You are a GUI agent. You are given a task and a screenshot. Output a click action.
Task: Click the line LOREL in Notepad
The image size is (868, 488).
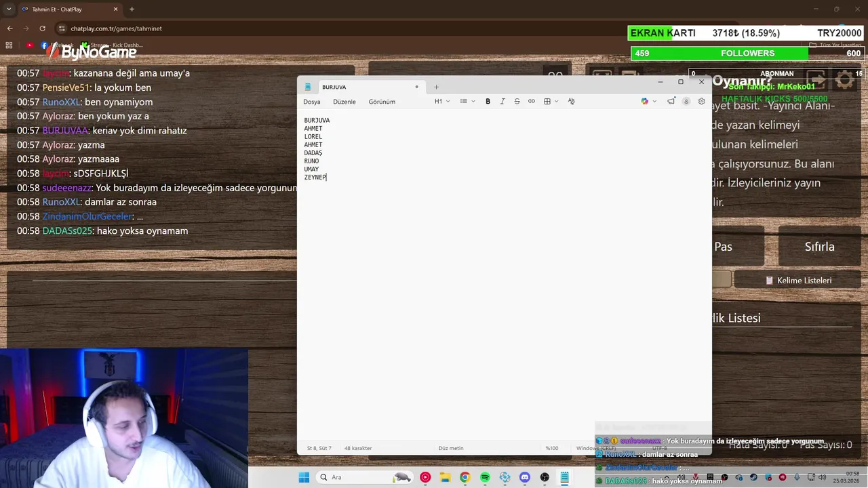(313, 137)
